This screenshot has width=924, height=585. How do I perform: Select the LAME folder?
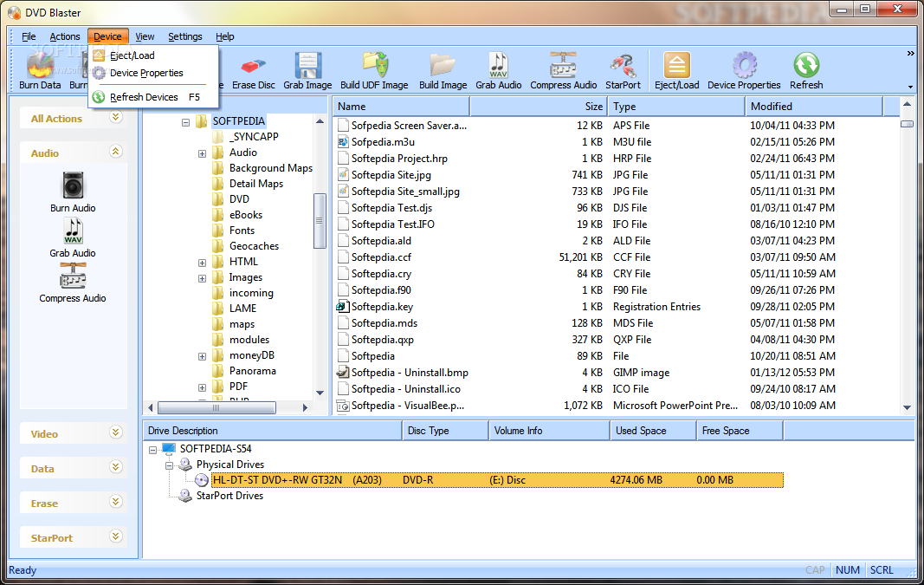tap(242, 309)
